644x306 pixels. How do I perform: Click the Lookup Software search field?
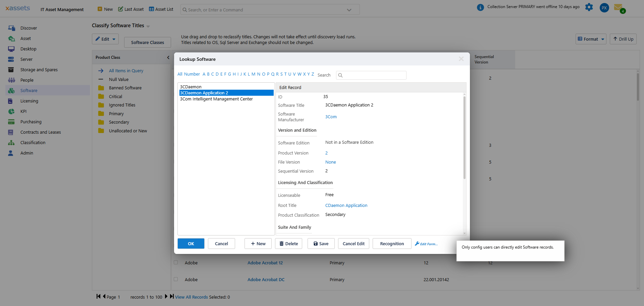(x=371, y=75)
